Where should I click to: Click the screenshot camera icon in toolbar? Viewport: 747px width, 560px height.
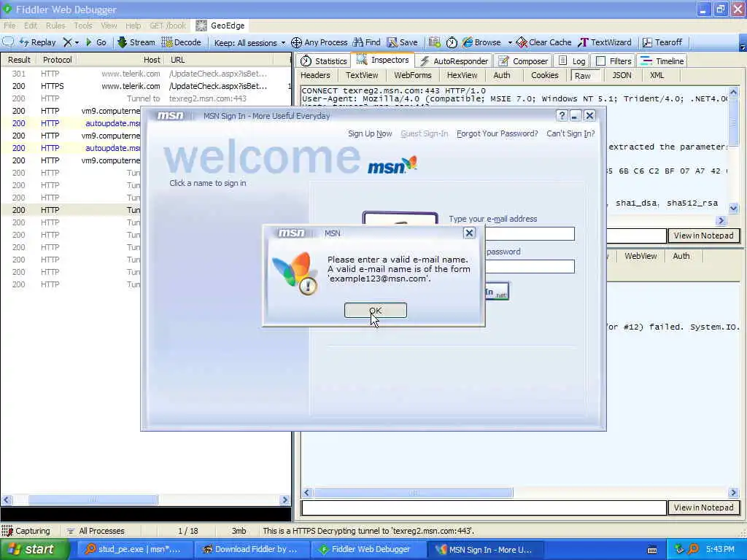[x=434, y=42]
